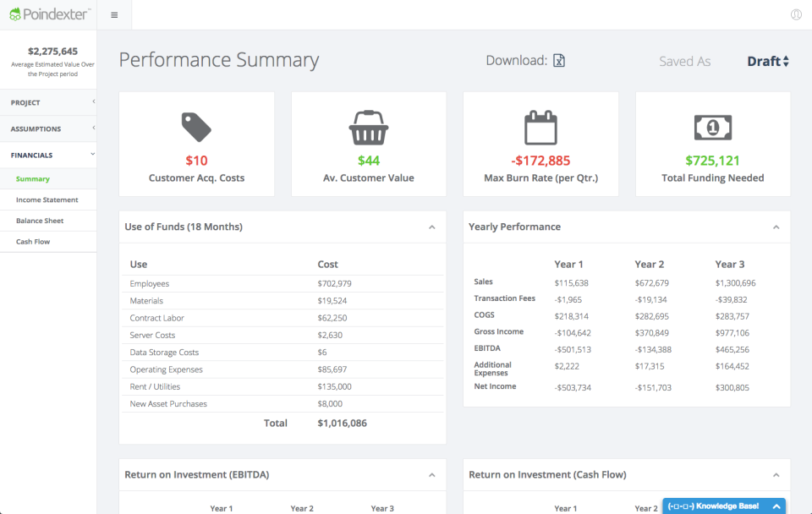Collapse the Yearly Performance panel
812x514 pixels.
click(x=776, y=227)
